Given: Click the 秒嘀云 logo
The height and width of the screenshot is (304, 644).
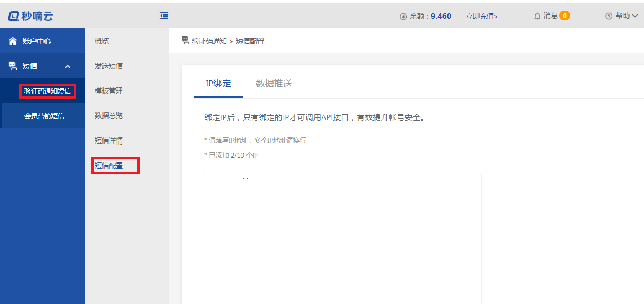Looking at the screenshot, I should coord(30,16).
